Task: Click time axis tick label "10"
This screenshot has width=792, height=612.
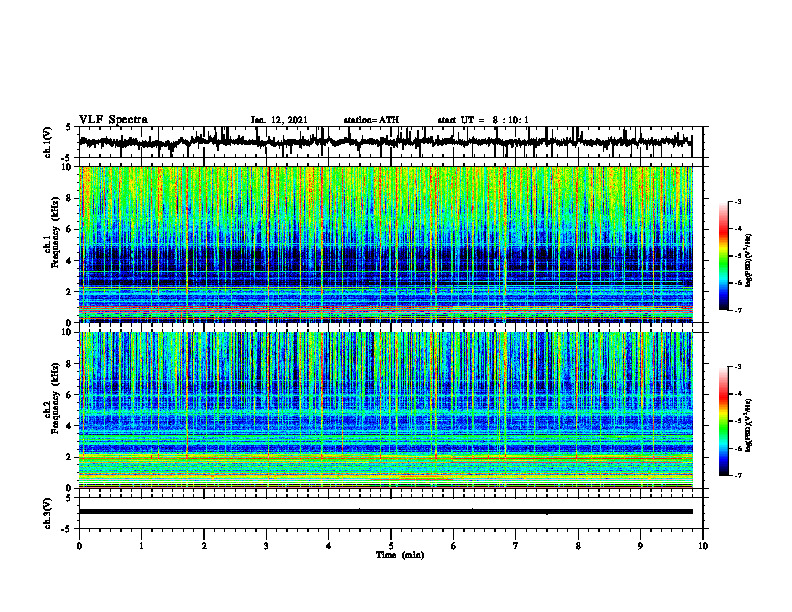Action: pos(703,546)
